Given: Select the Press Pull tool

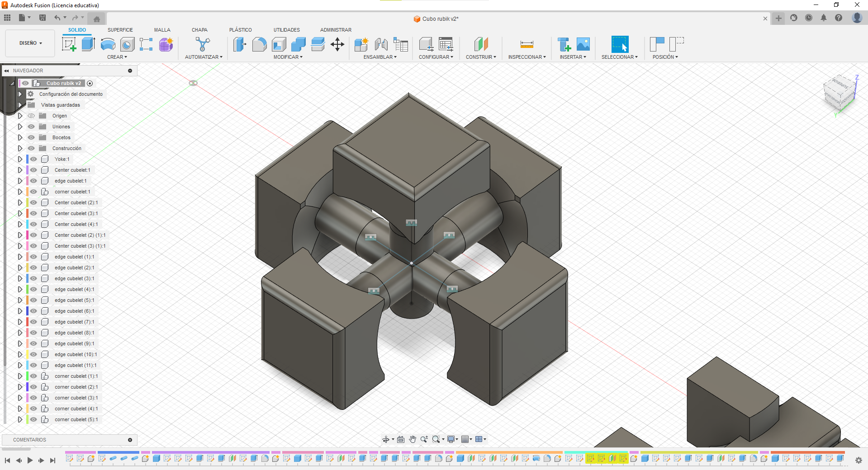Looking at the screenshot, I should tap(240, 44).
